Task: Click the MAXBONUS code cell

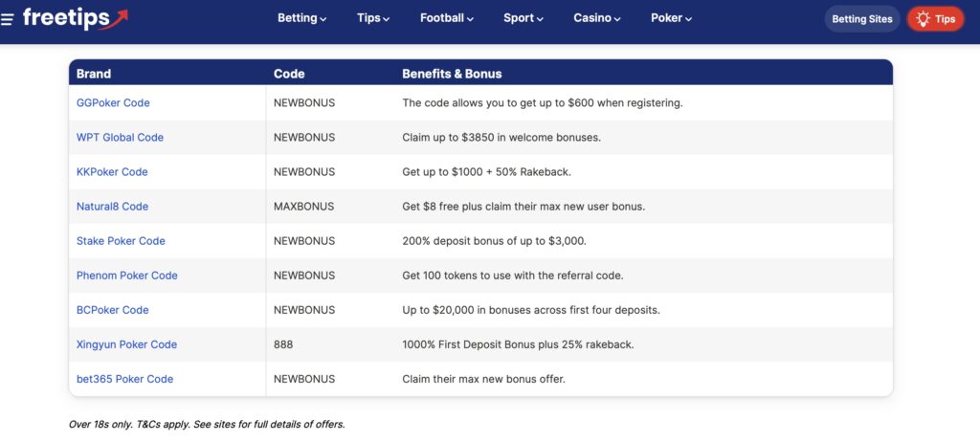Action: 303,207
